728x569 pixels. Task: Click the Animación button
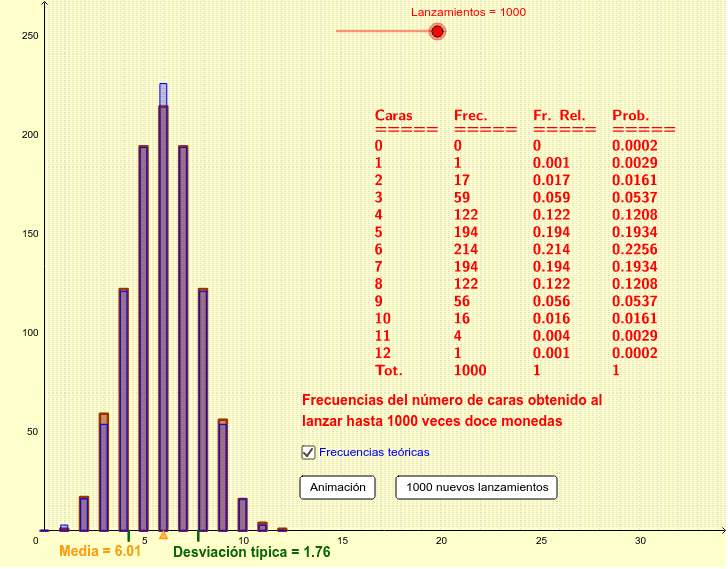tap(338, 487)
